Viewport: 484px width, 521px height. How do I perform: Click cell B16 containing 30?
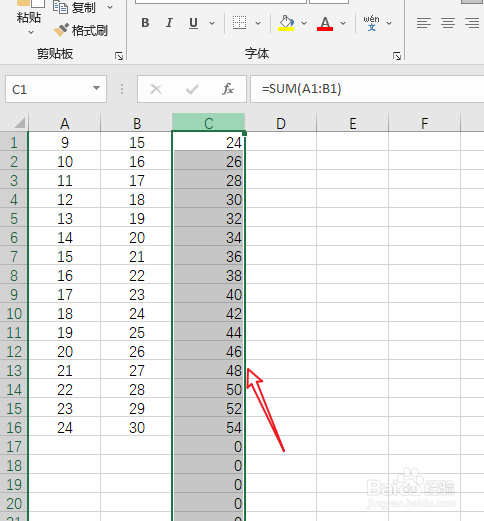click(136, 427)
